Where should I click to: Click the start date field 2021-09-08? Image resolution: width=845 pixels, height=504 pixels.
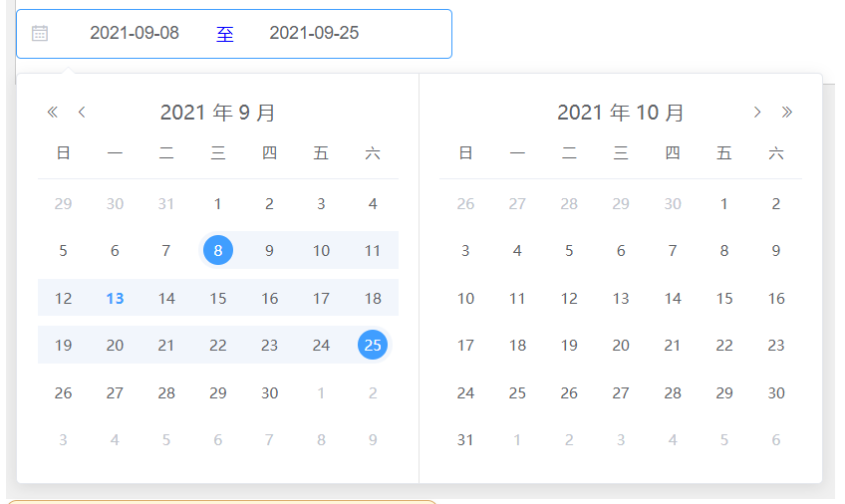[x=135, y=33]
